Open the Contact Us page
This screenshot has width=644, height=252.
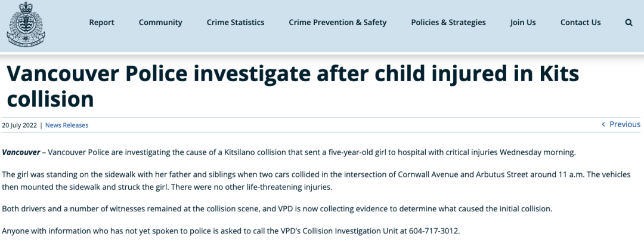(580, 23)
